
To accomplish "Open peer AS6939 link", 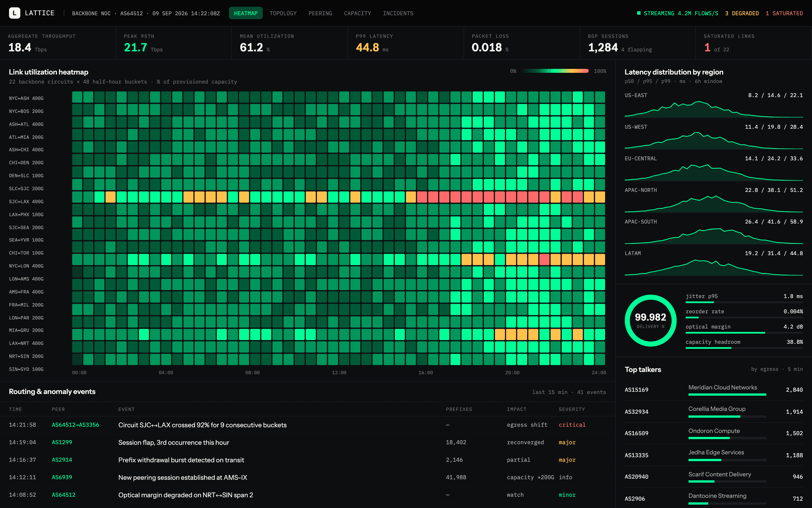I will [x=62, y=477].
